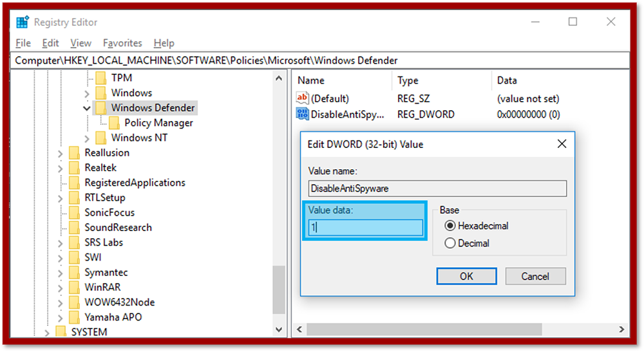Click the registry path address bar
The width and height of the screenshot is (644, 352).
(x=321, y=60)
